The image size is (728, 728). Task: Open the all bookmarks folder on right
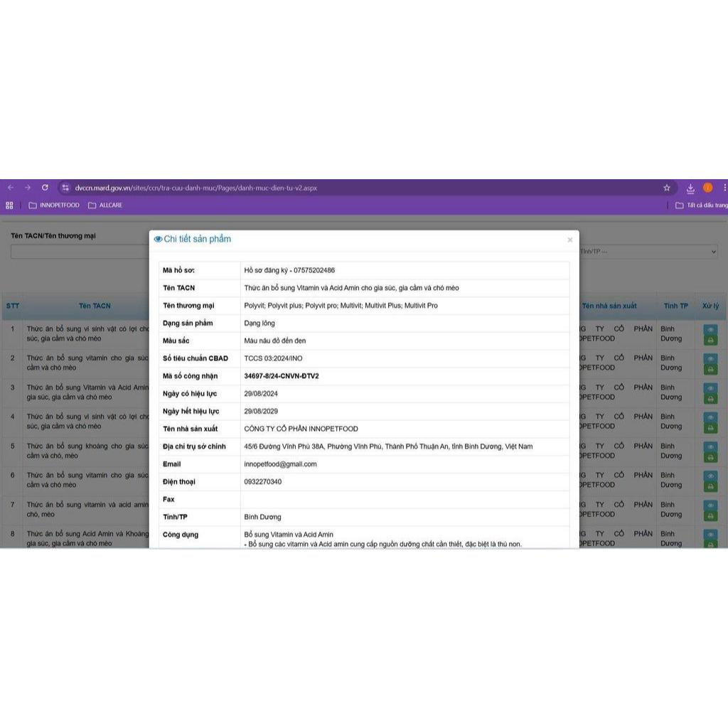pos(701,205)
